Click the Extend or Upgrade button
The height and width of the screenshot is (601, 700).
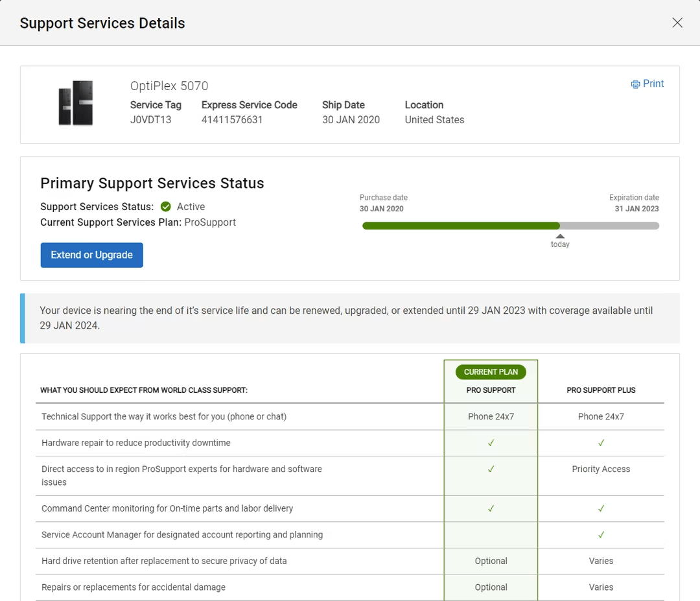(x=92, y=255)
